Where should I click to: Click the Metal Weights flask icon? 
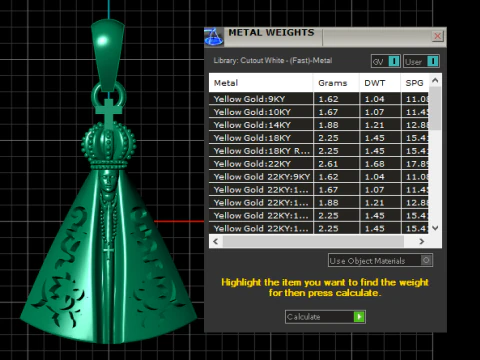point(214,37)
